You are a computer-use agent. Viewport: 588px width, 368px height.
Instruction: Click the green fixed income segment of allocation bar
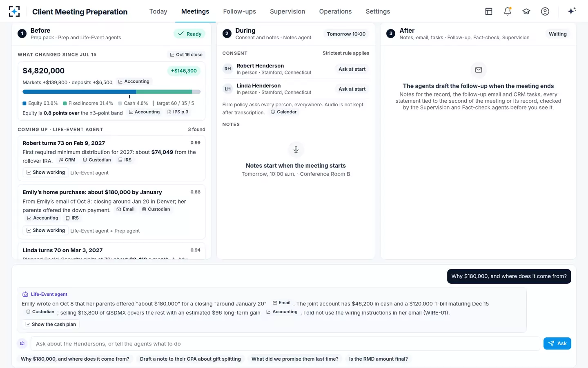tap(164, 92)
